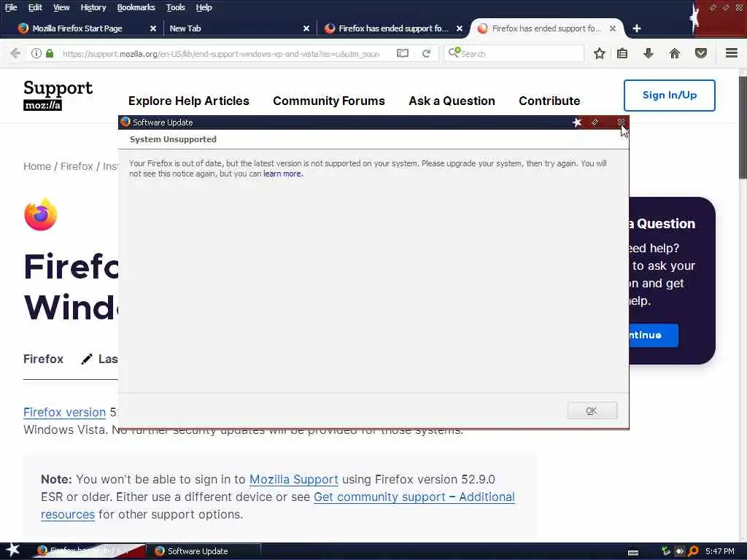Screen dimensions: 747x560
Task: Open Community Forums navigation
Action: point(329,101)
